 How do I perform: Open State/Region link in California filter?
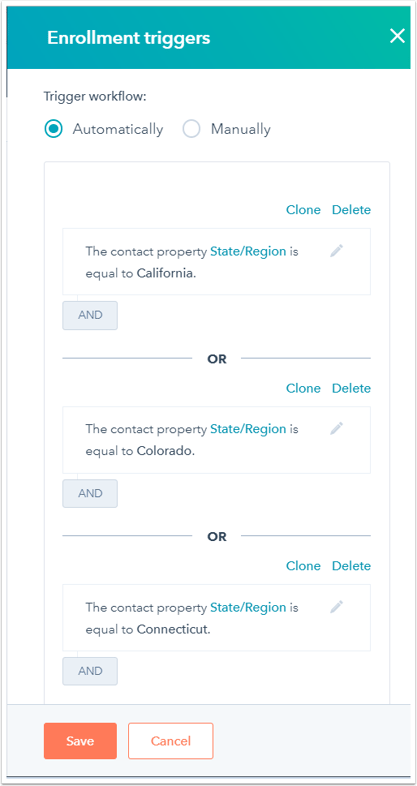248,251
